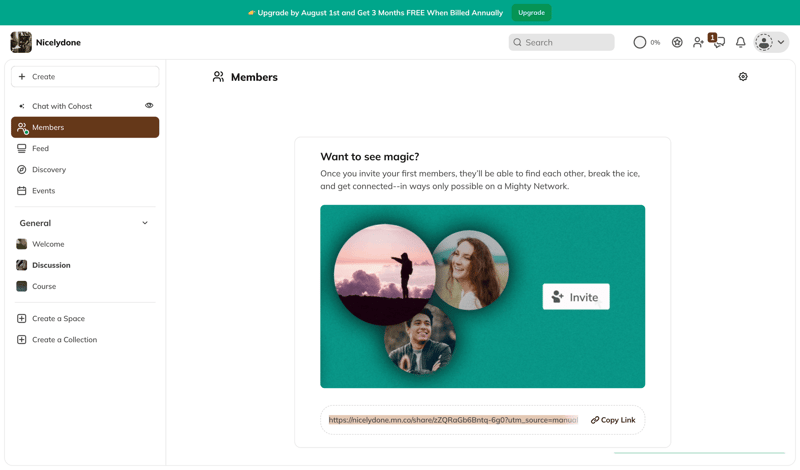Click the star badge icon in header

tap(677, 42)
